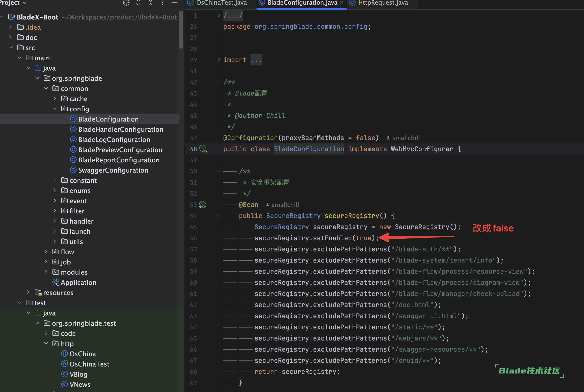Click smallchill author hint on line 47

(x=403, y=138)
